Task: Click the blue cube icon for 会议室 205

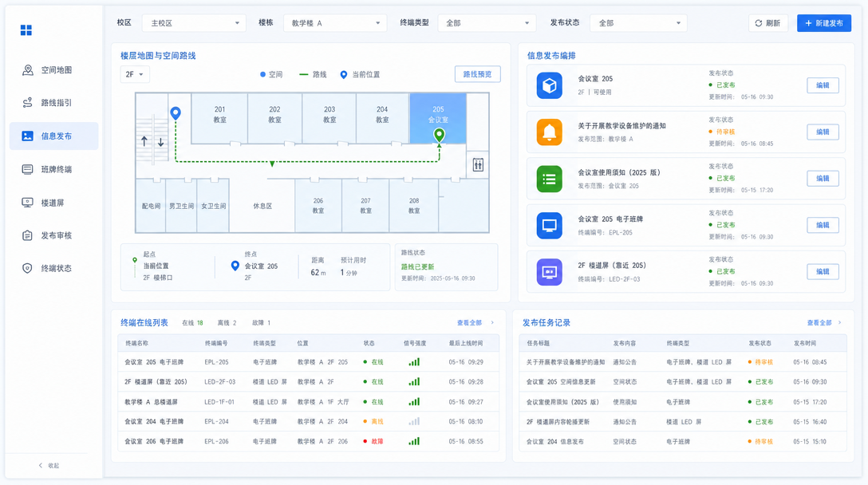Action: click(549, 86)
